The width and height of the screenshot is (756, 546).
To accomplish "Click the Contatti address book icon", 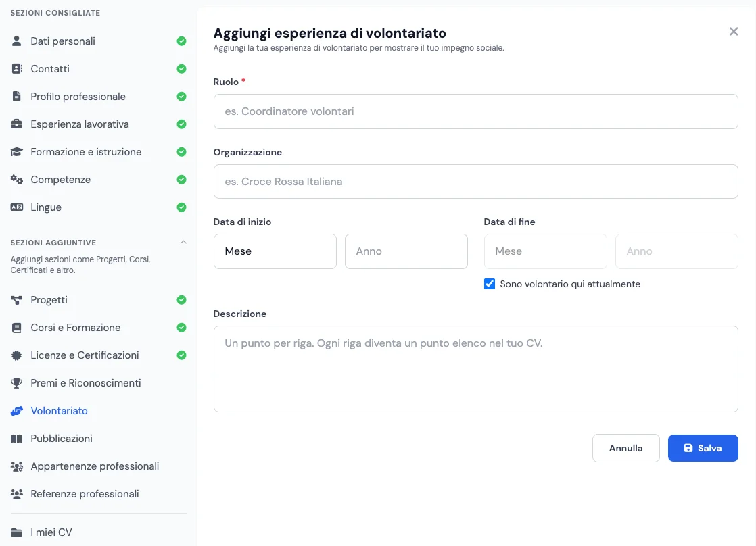I will (x=16, y=68).
